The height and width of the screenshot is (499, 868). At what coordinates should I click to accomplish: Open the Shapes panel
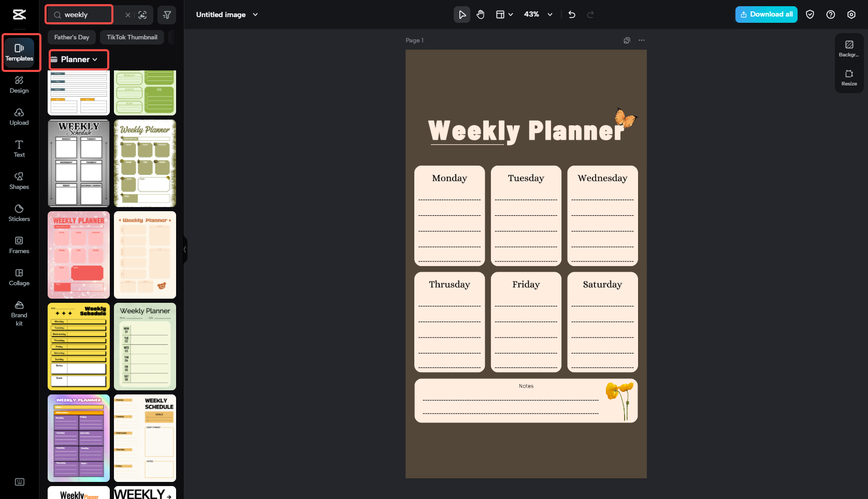19,181
